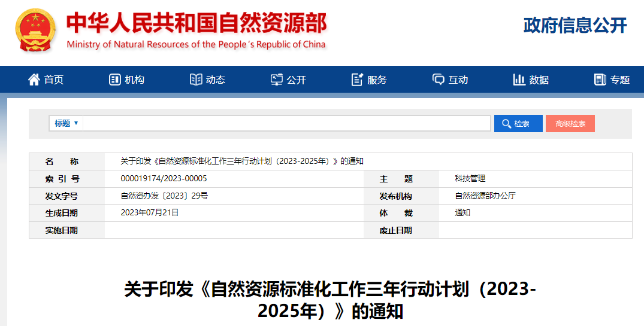
Task: Click the chat bubble icon beside 互动
Action: point(439,80)
